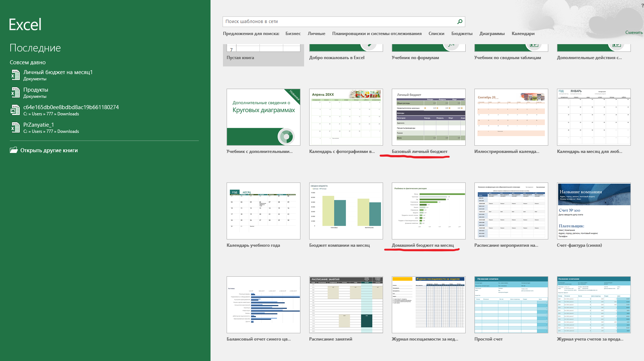Open Календарь учебного года template thumbnail
The height and width of the screenshot is (361, 644).
tap(264, 211)
